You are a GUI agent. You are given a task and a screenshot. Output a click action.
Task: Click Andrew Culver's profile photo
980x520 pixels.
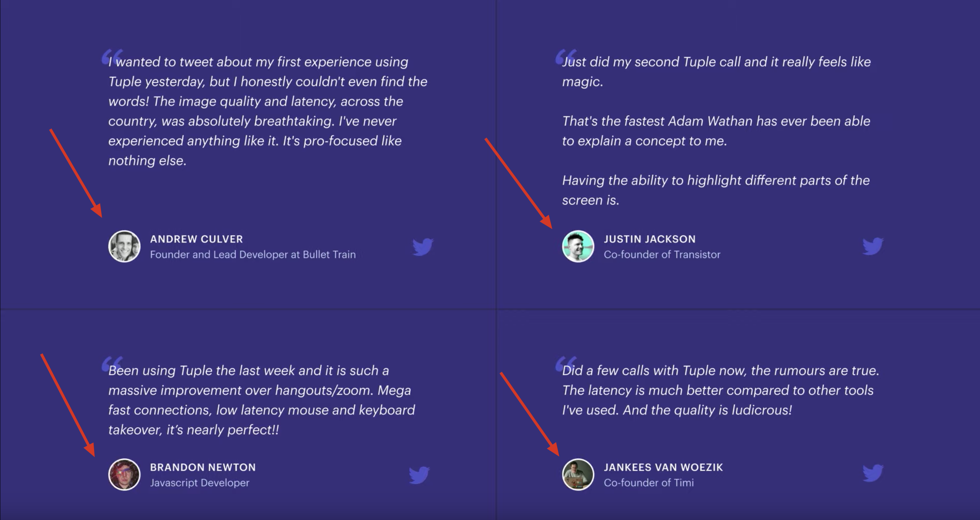tap(124, 246)
